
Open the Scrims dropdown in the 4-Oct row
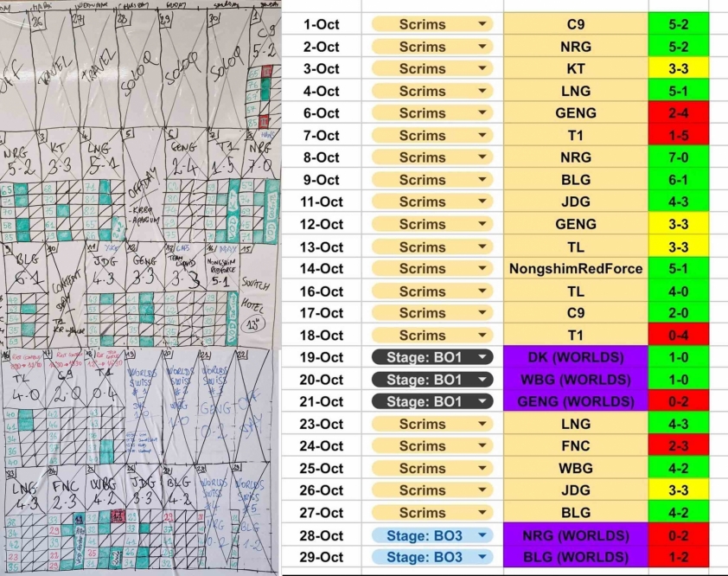click(432, 91)
